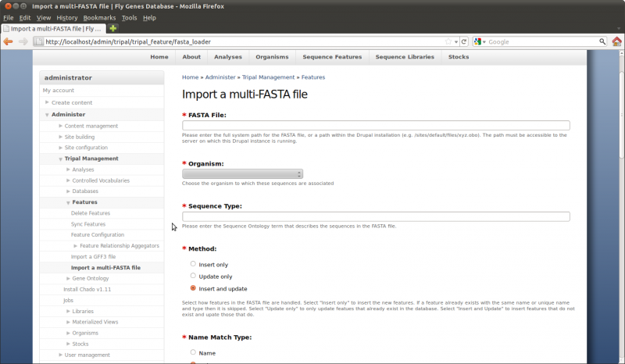Open My account in the sidebar

click(58, 91)
